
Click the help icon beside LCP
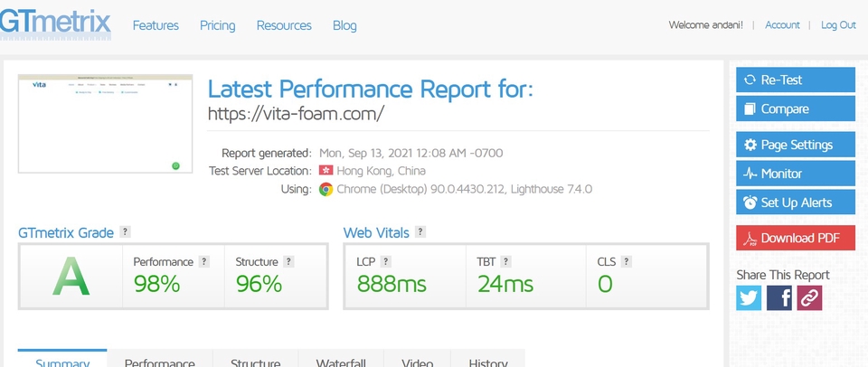386,262
